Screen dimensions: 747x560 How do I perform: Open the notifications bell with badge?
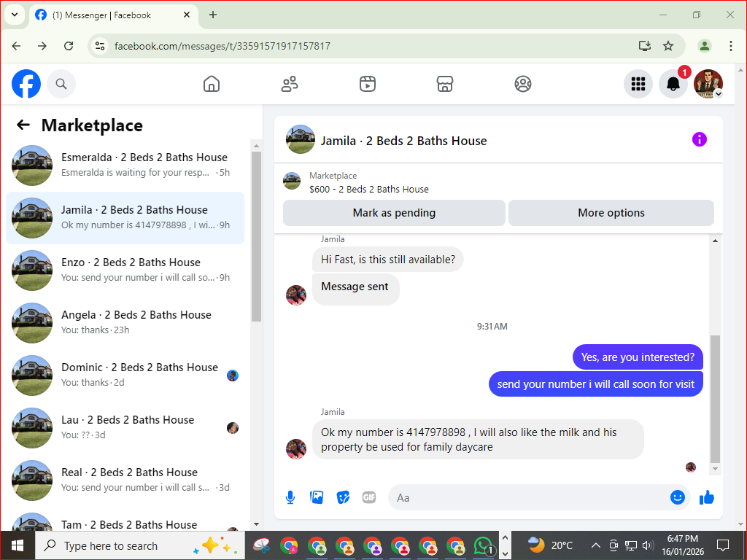pyautogui.click(x=673, y=84)
